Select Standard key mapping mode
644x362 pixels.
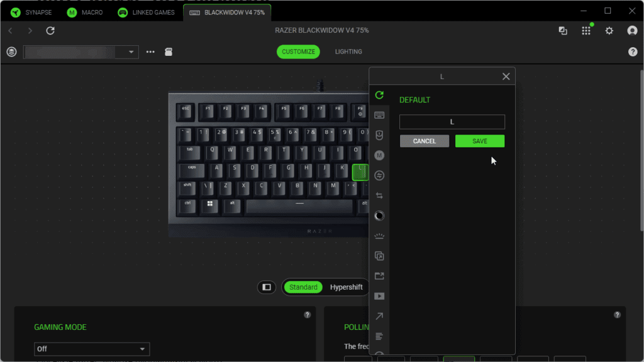(303, 287)
